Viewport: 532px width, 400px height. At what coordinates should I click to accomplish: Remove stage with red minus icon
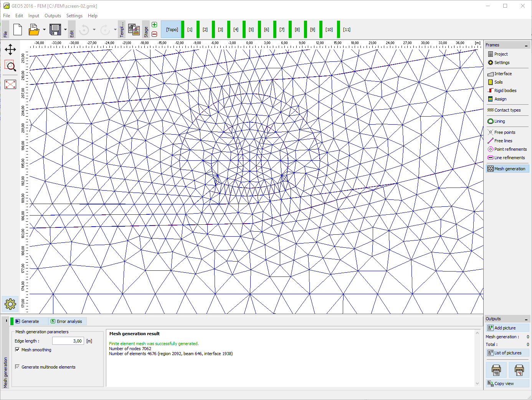[154, 34]
